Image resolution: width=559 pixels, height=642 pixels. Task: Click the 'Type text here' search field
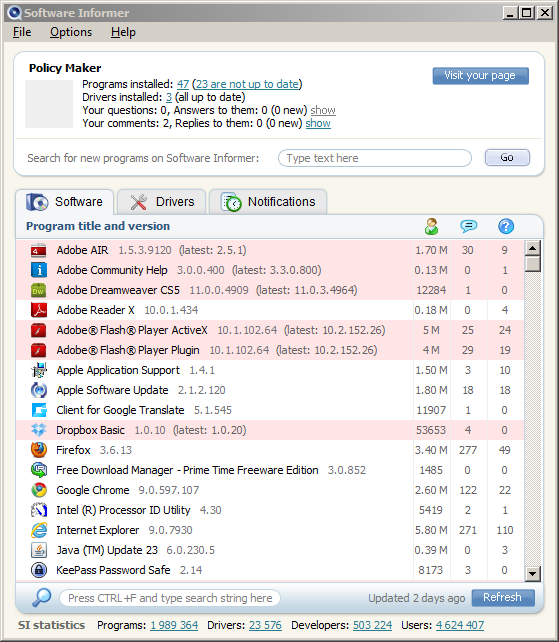375,158
